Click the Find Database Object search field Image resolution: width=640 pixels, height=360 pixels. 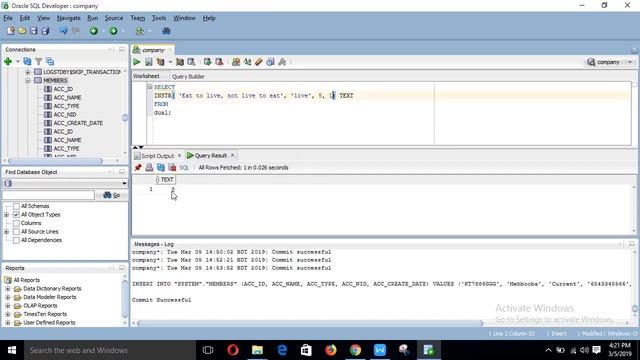(x=49, y=195)
